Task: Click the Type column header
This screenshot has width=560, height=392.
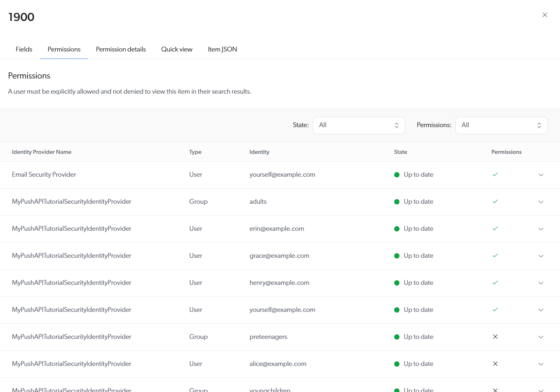Action: point(195,152)
